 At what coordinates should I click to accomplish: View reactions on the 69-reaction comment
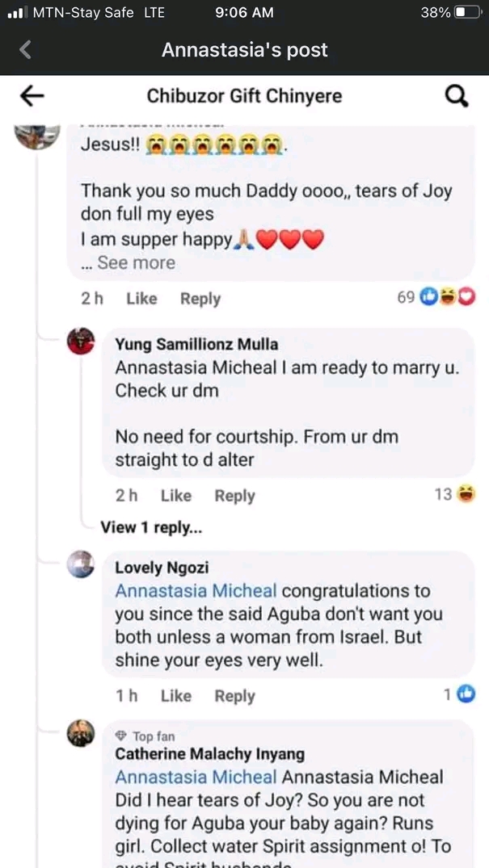tap(436, 297)
